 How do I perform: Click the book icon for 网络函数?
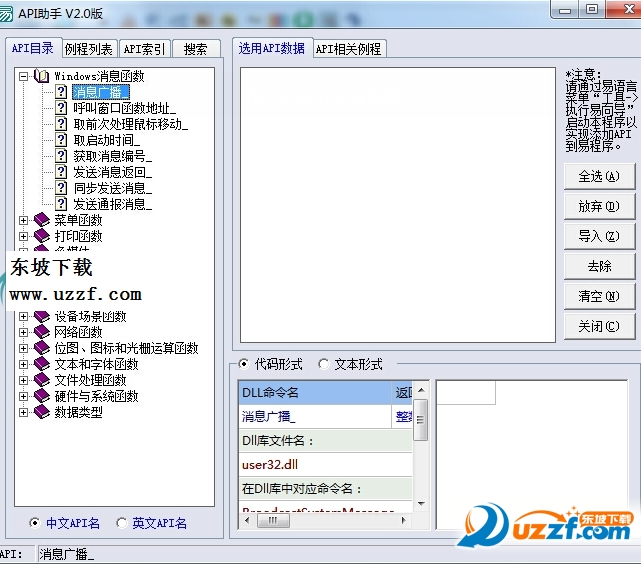[x=41, y=332]
